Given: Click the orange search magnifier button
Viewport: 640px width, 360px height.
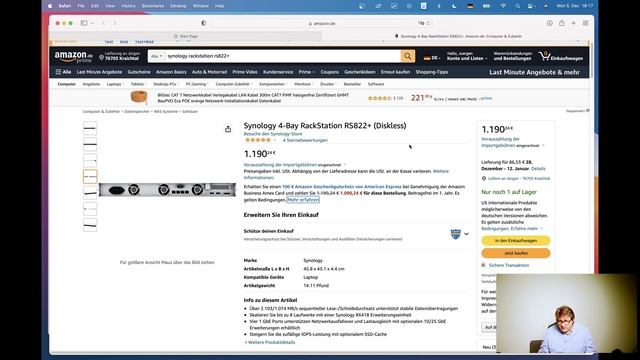Looking at the screenshot, I should (408, 56).
